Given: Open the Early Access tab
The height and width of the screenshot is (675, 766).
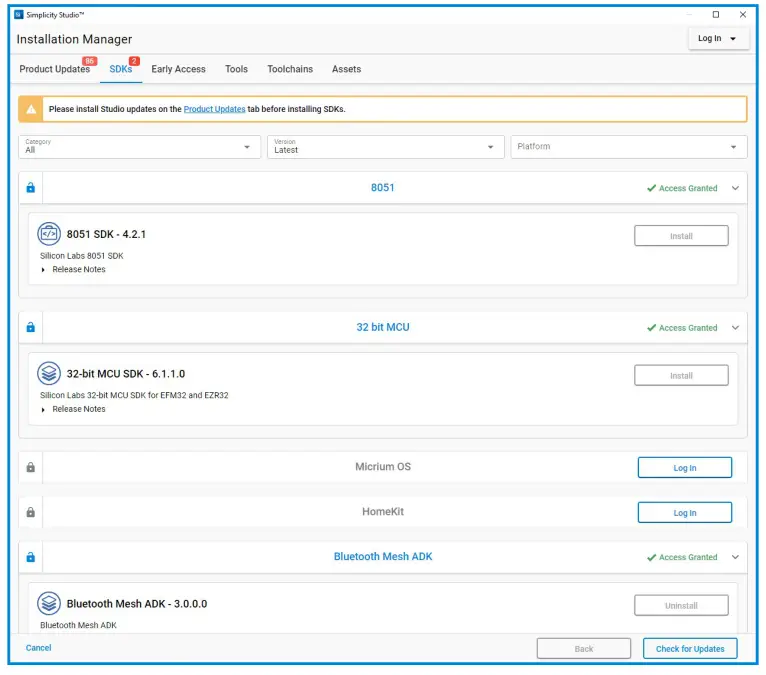Looking at the screenshot, I should pos(178,69).
